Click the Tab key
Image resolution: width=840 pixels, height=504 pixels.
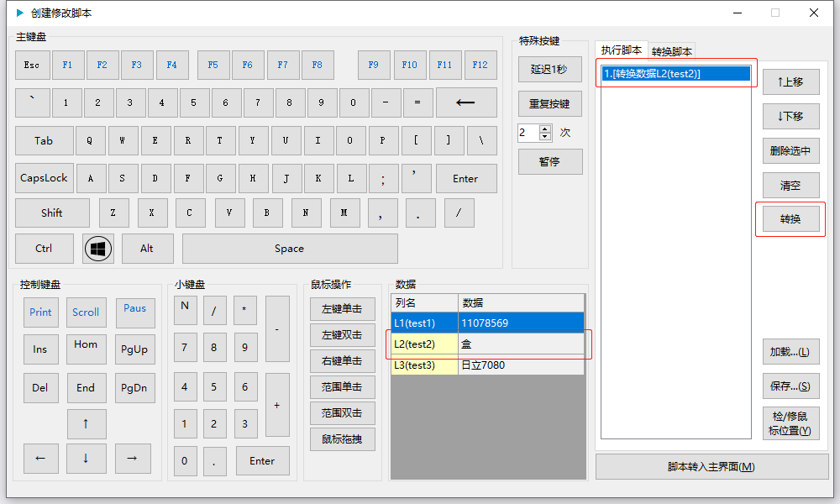(44, 140)
